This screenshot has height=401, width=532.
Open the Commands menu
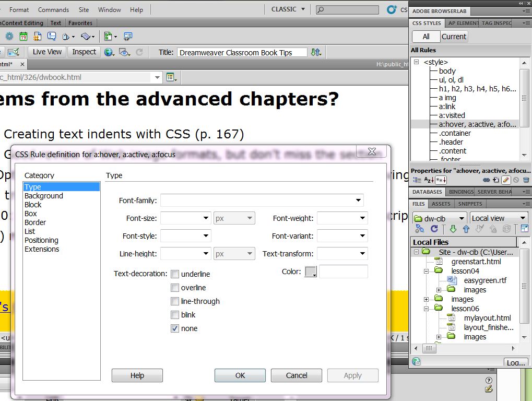pyautogui.click(x=53, y=10)
